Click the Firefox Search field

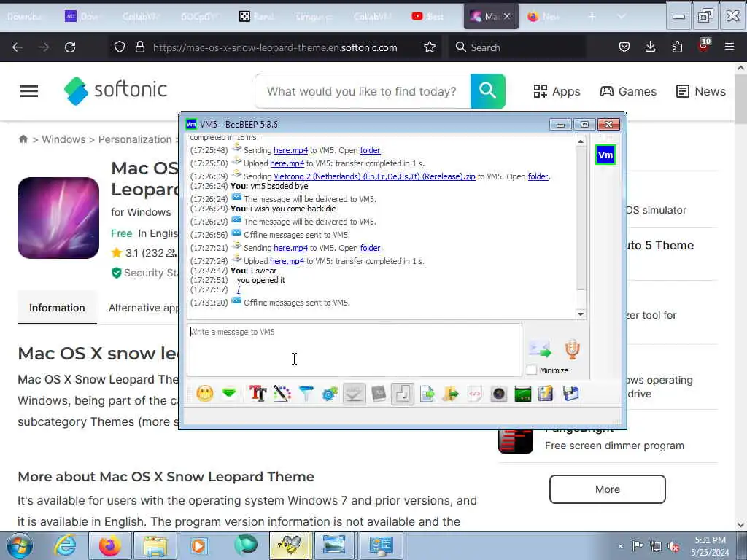click(517, 47)
